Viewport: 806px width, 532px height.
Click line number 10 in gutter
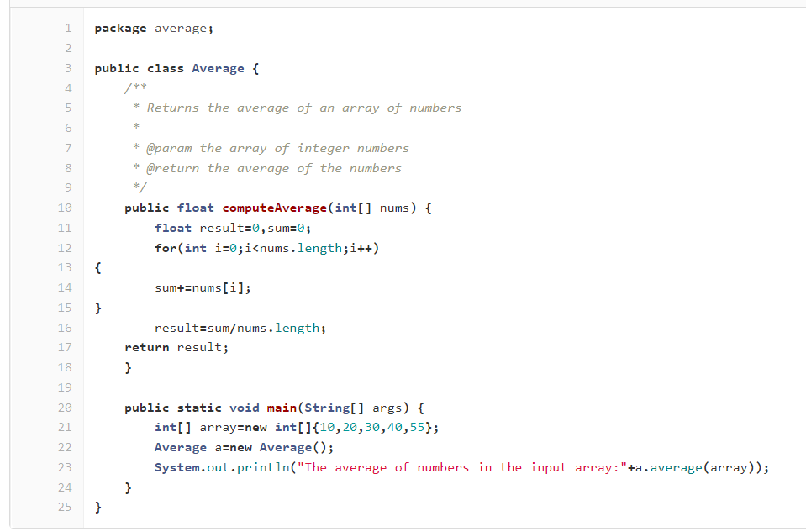pos(65,208)
